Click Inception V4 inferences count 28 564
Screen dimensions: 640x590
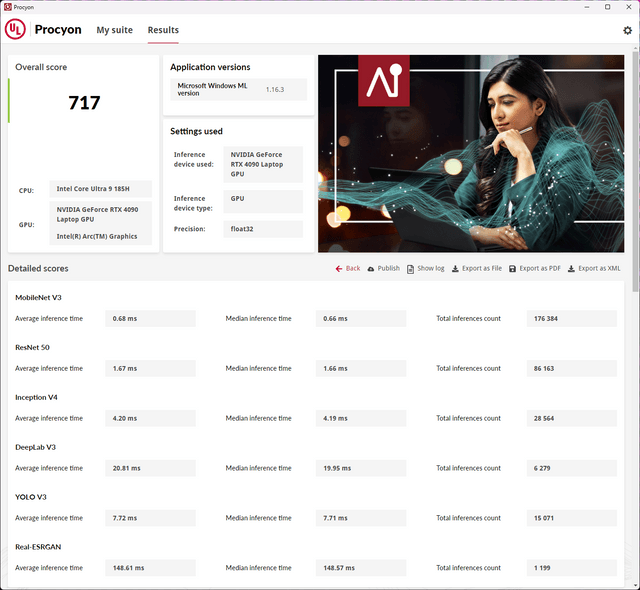[x=571, y=418]
